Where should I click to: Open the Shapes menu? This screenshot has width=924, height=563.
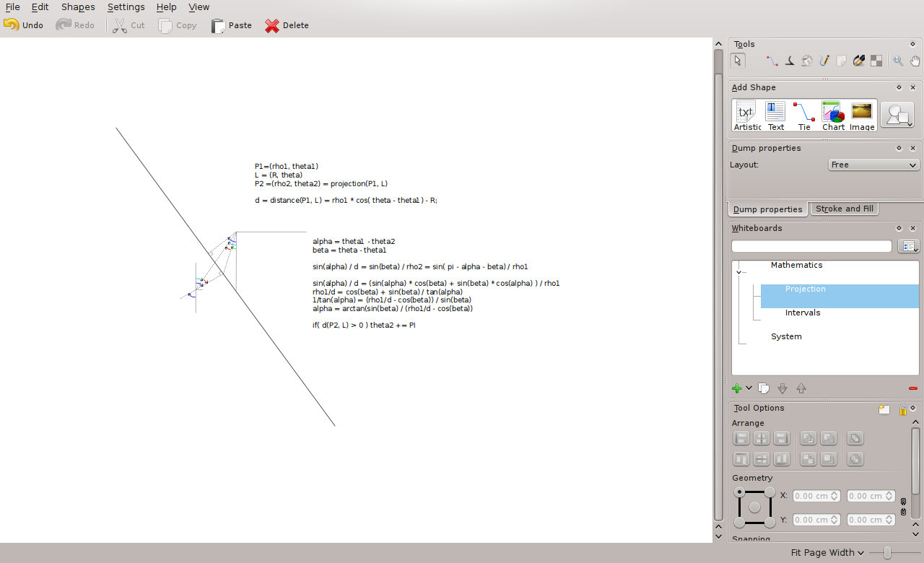click(x=78, y=7)
